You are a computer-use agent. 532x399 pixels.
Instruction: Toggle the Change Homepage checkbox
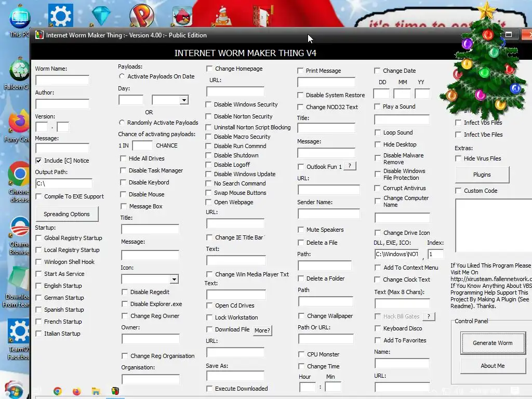209,69
